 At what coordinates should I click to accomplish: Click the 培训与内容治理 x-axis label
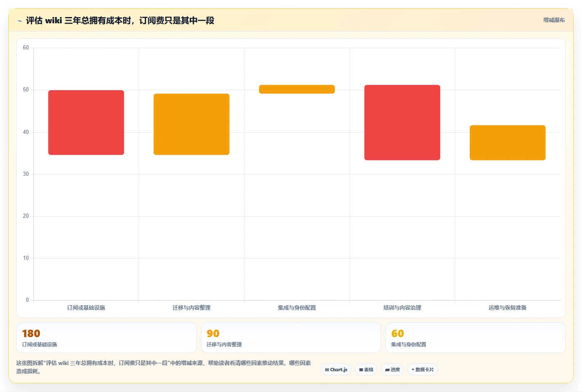click(402, 308)
